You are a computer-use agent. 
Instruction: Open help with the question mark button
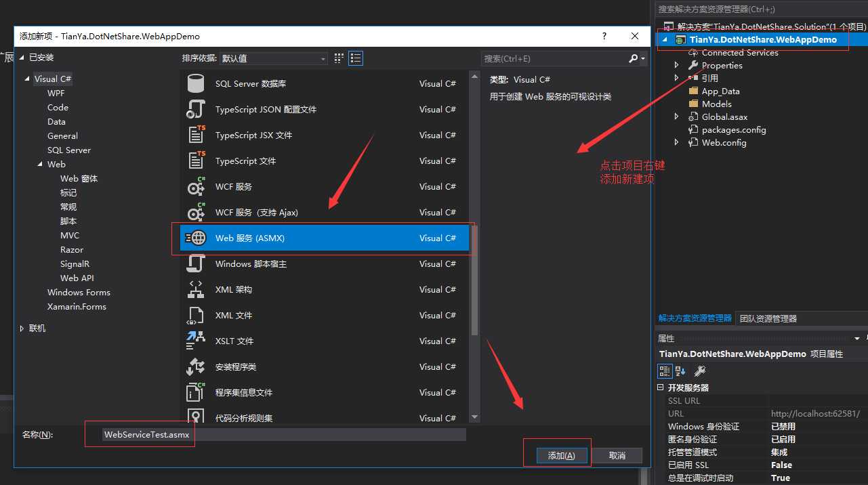pyautogui.click(x=604, y=36)
